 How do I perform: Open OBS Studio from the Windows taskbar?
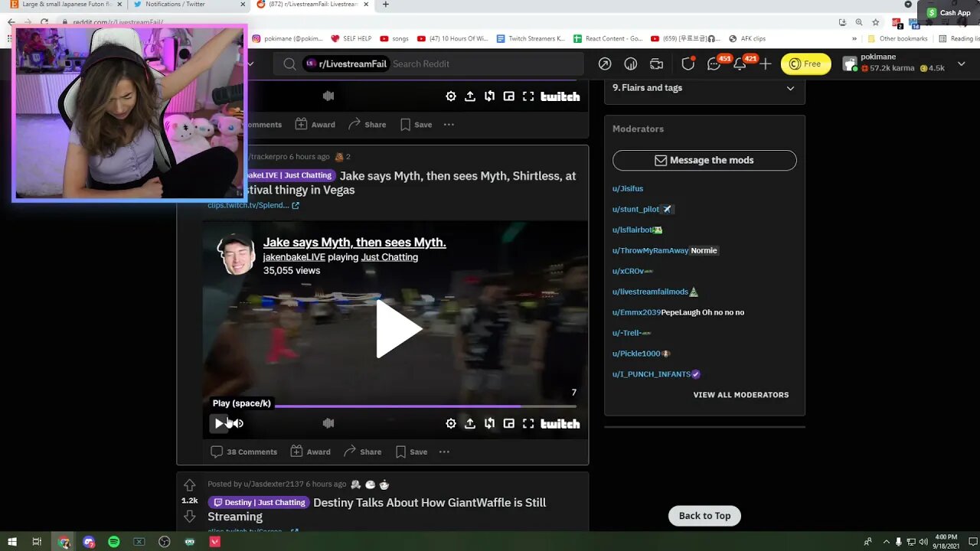[x=164, y=542]
